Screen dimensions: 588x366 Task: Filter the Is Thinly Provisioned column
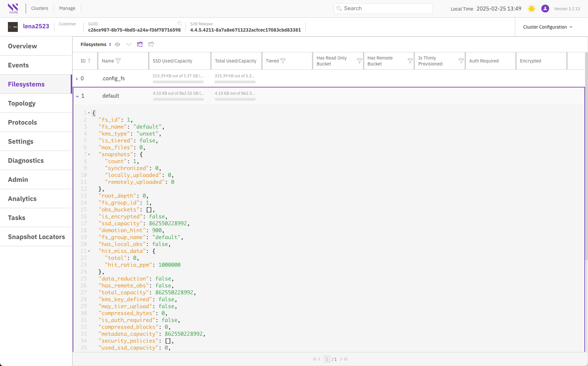pos(461,61)
